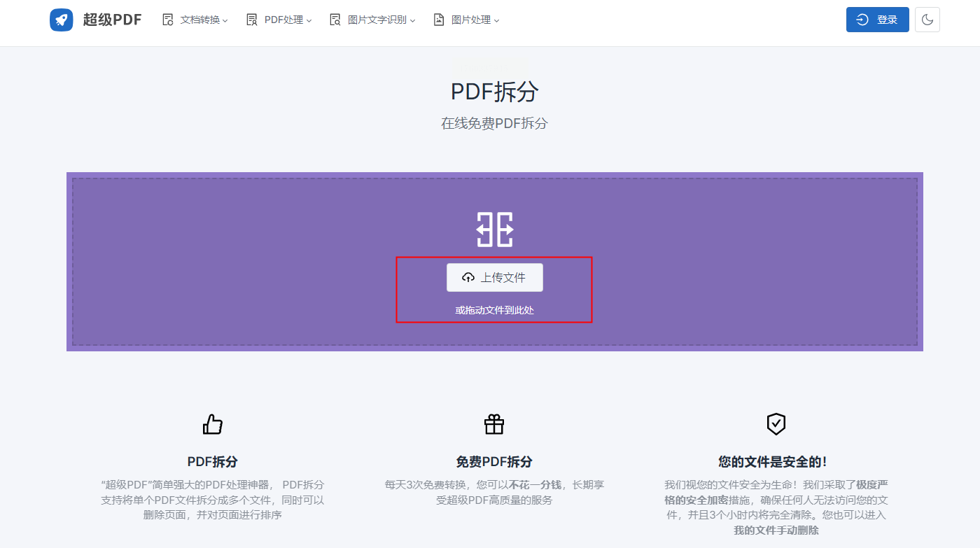The height and width of the screenshot is (548, 980).
Task: Click the 免费PDF拆分 feature heading
Action: (x=494, y=462)
